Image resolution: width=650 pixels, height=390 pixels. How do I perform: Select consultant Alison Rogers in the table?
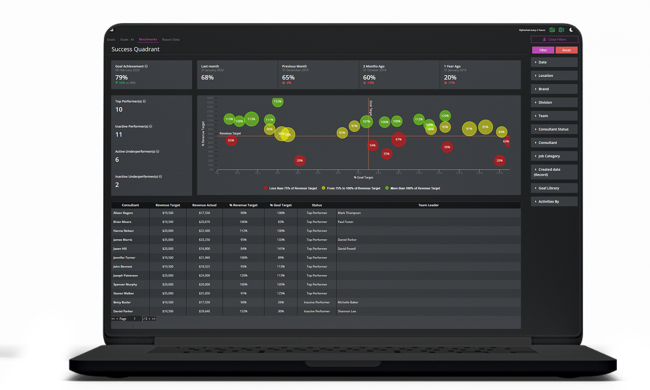(x=123, y=213)
